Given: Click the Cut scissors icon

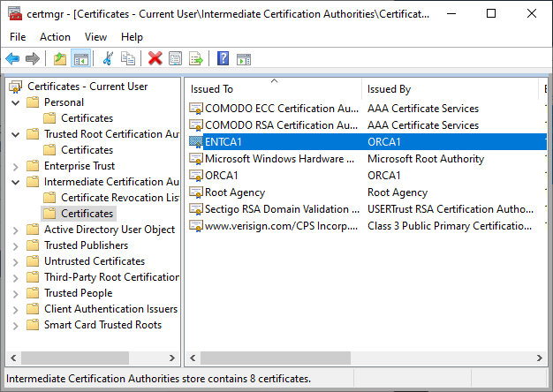Looking at the screenshot, I should point(108,58).
